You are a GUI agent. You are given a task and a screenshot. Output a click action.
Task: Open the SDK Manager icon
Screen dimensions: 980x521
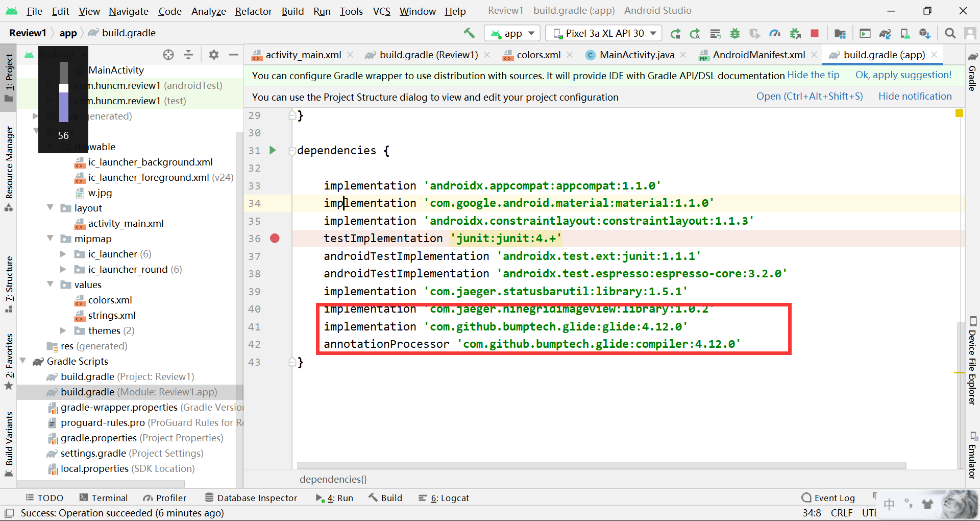925,34
